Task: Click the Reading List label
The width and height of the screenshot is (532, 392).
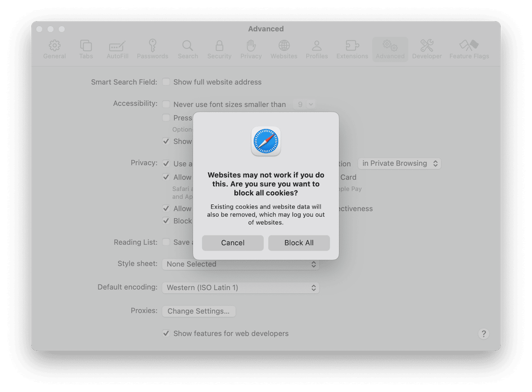Action: [136, 242]
